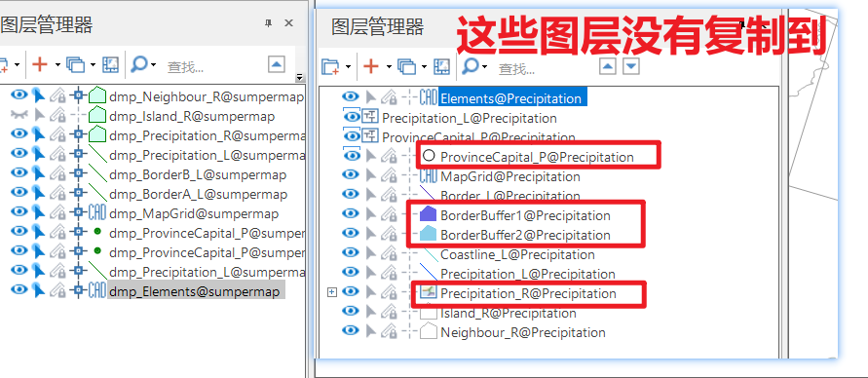Image resolution: width=868 pixels, height=378 pixels.
Task: Open the right panel search magnifier dropdown arrow
Action: click(485, 67)
